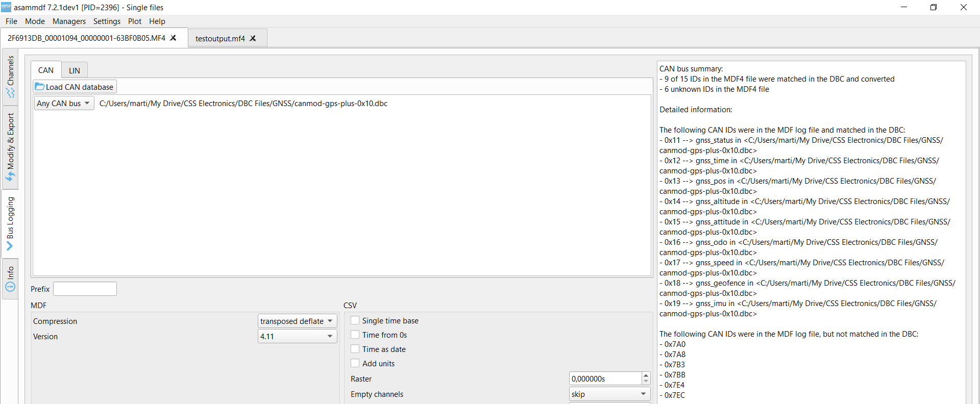
Task: Enable Time as date checkbox
Action: (355, 349)
